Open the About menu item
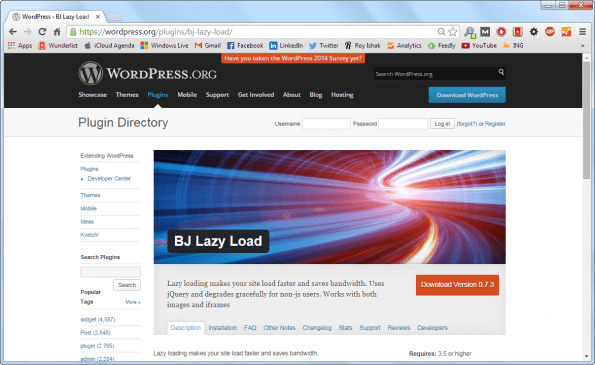Viewport: 595px width, 365px height. tap(292, 95)
